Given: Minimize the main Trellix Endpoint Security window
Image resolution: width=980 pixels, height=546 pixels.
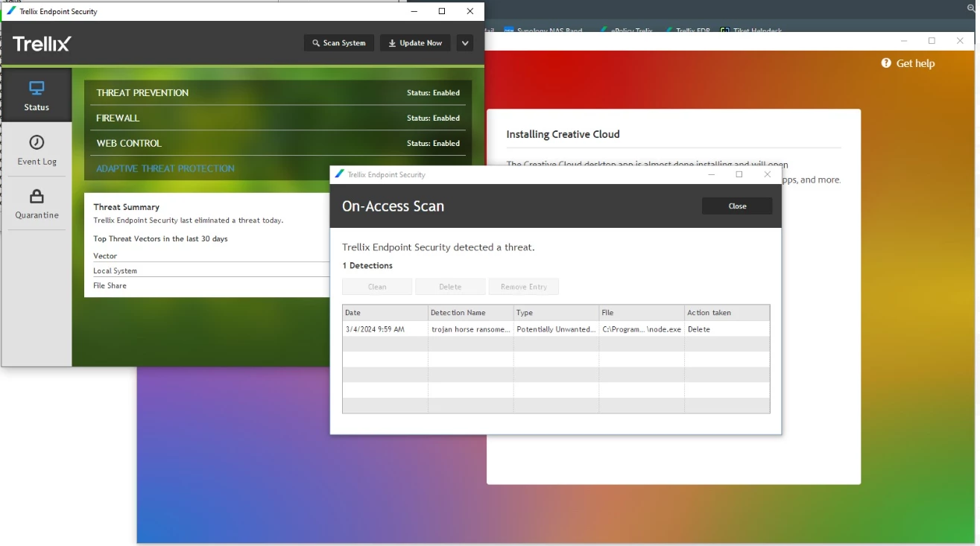Looking at the screenshot, I should [x=414, y=11].
